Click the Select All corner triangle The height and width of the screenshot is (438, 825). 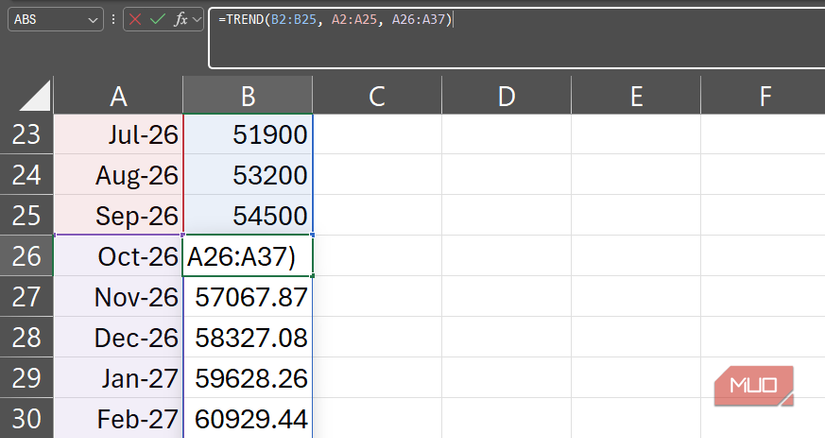(x=36, y=96)
